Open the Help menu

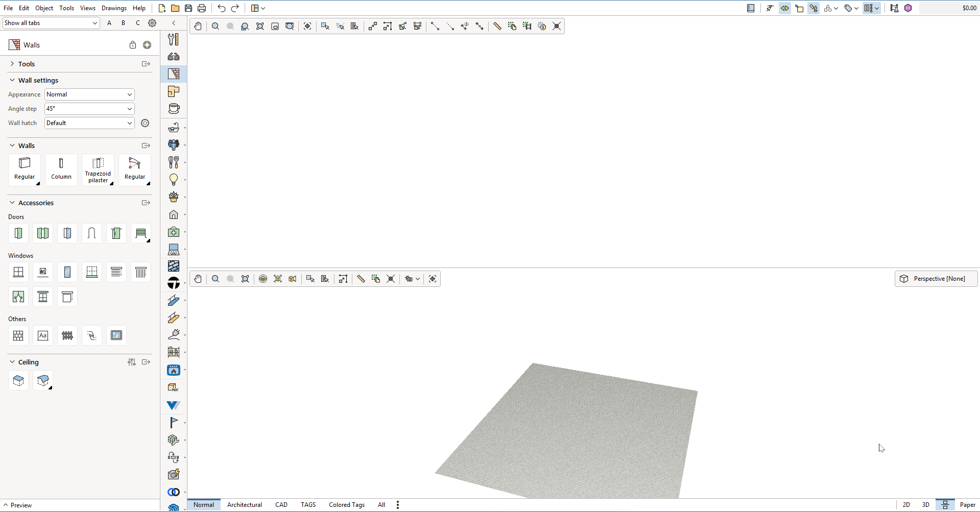[139, 8]
